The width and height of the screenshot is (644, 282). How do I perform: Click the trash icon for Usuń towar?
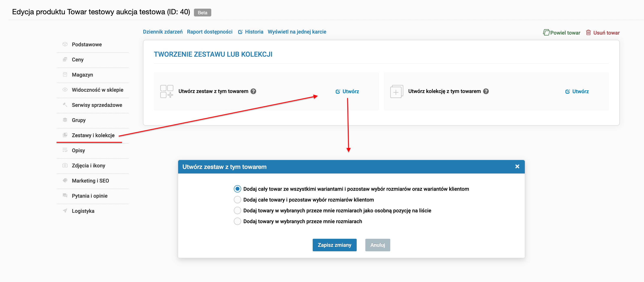pyautogui.click(x=588, y=33)
